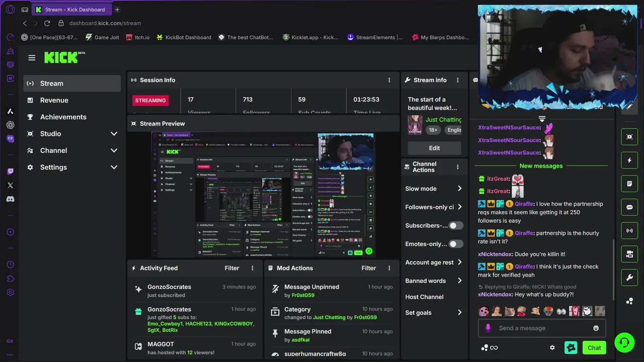Open the emoji picker in message box
Screen dimensions: 644x362
coord(596,328)
